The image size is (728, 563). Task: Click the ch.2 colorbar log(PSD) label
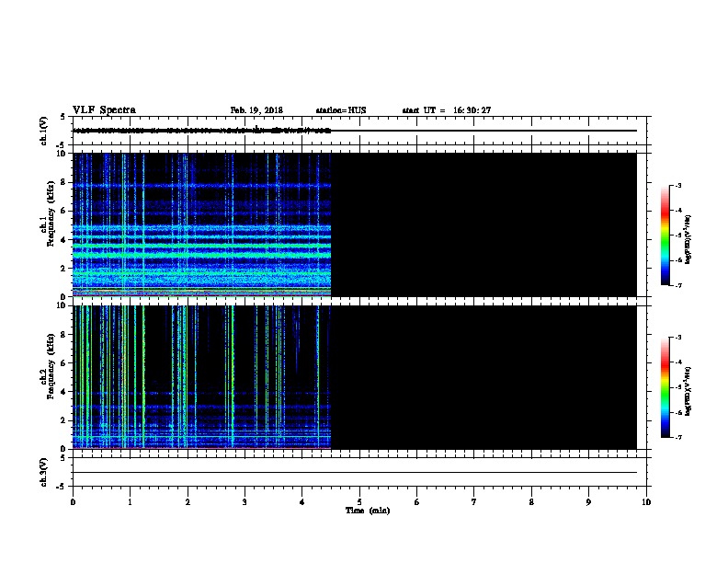[x=688, y=391]
